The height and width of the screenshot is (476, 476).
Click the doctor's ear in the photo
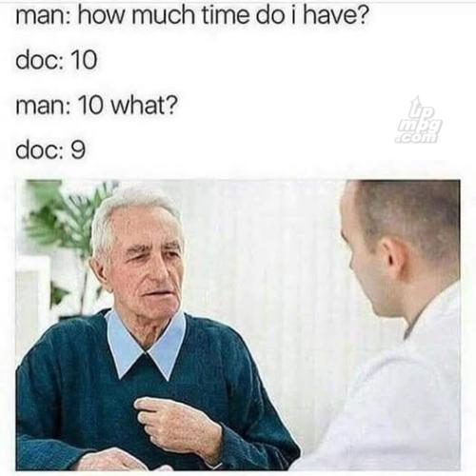391,257
